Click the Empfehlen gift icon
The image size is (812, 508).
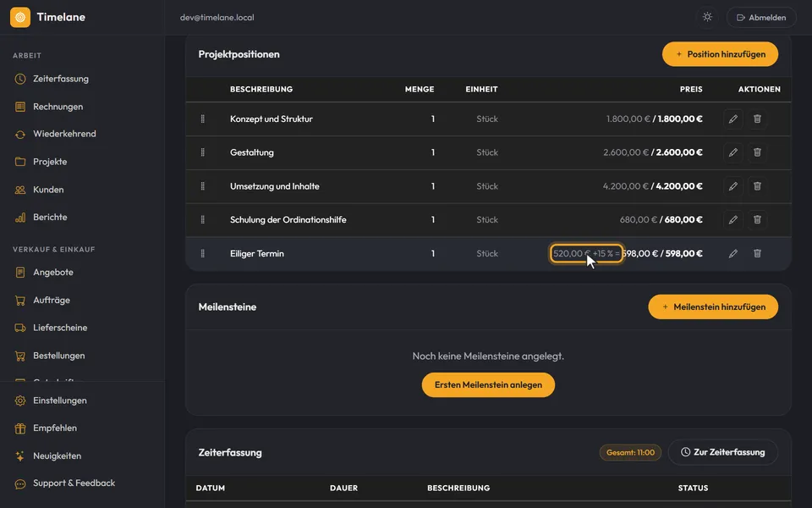(x=20, y=428)
